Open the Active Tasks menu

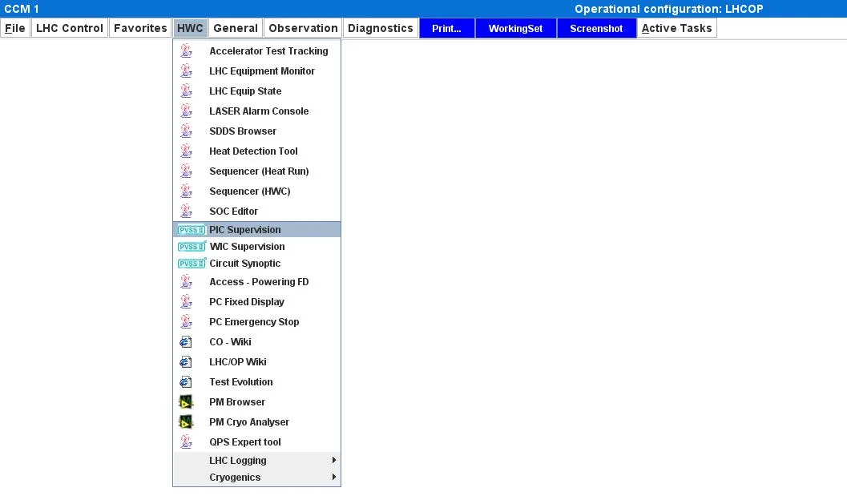pos(676,28)
